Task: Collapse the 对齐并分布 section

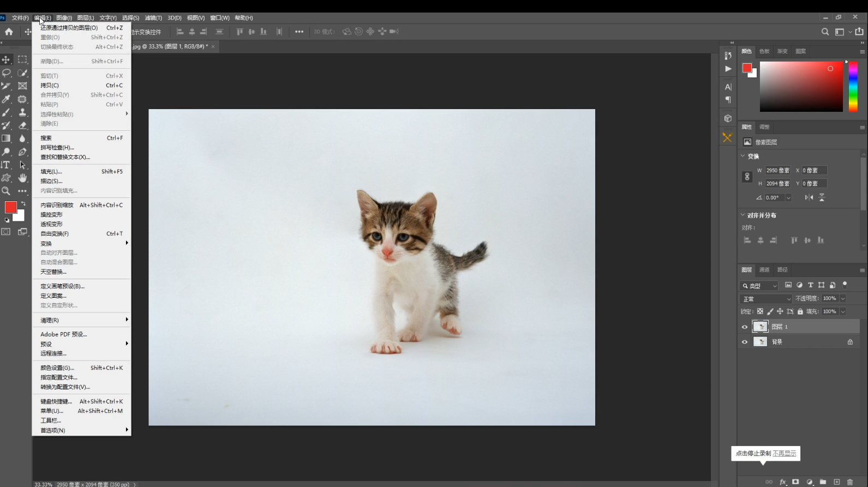Action: [743, 215]
